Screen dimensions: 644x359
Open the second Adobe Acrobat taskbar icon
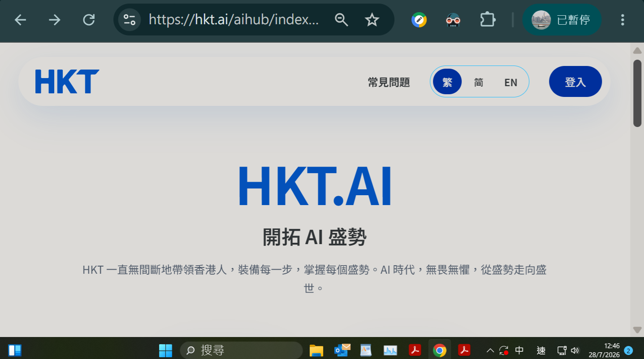464,350
